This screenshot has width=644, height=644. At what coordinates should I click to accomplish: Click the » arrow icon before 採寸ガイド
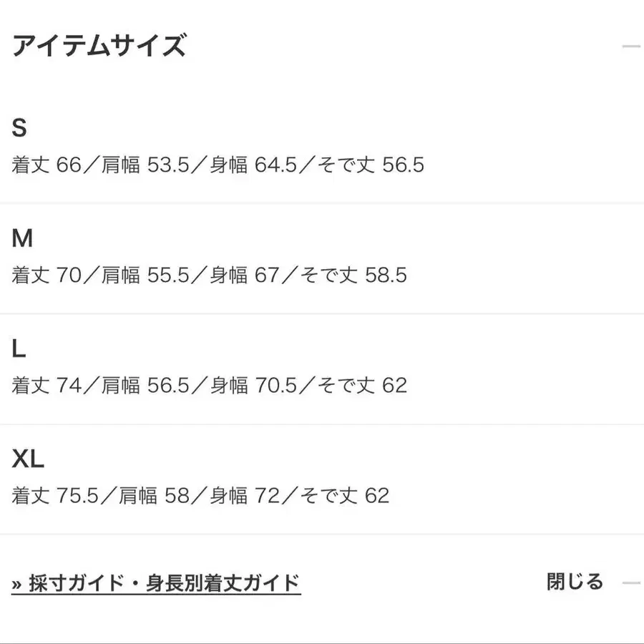point(17,582)
